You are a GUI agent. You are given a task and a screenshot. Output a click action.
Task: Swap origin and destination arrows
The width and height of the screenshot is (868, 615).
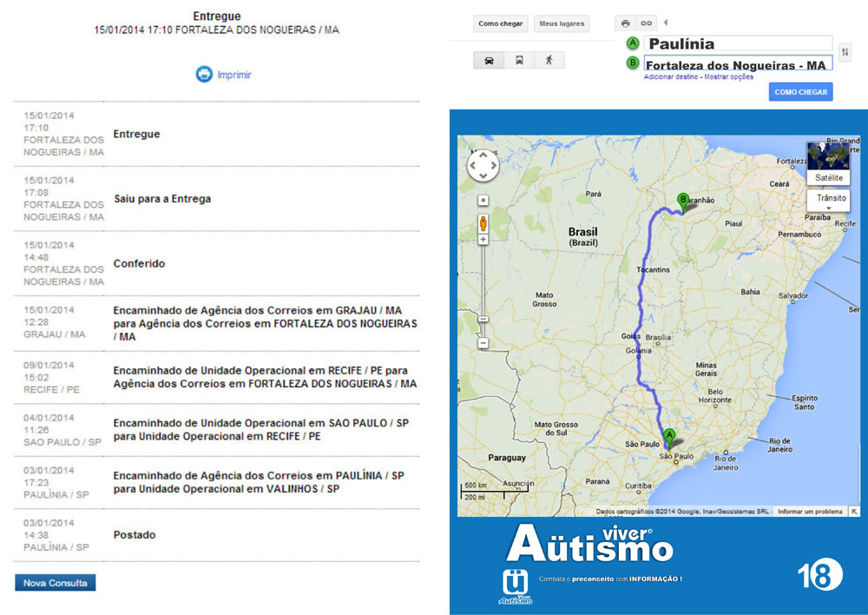tap(845, 53)
